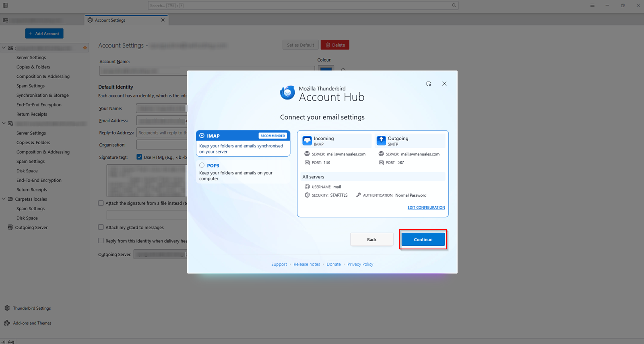
Task: Click the star default-account icon in the sidebar
Action: (85, 48)
